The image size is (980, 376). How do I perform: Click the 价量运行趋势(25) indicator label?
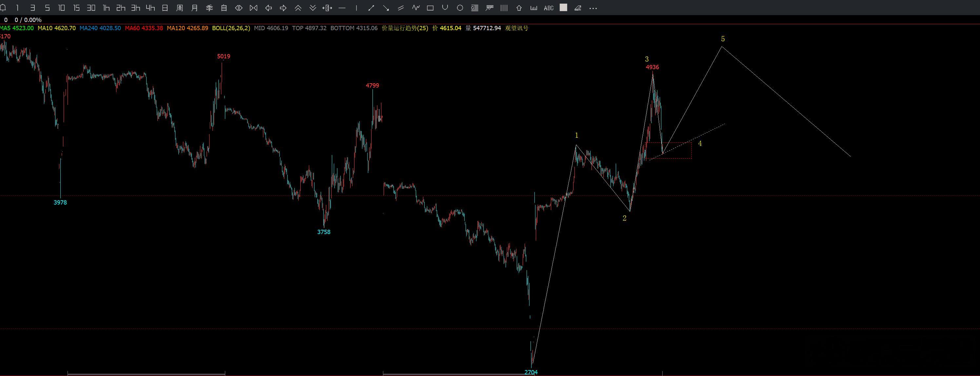pyautogui.click(x=405, y=28)
